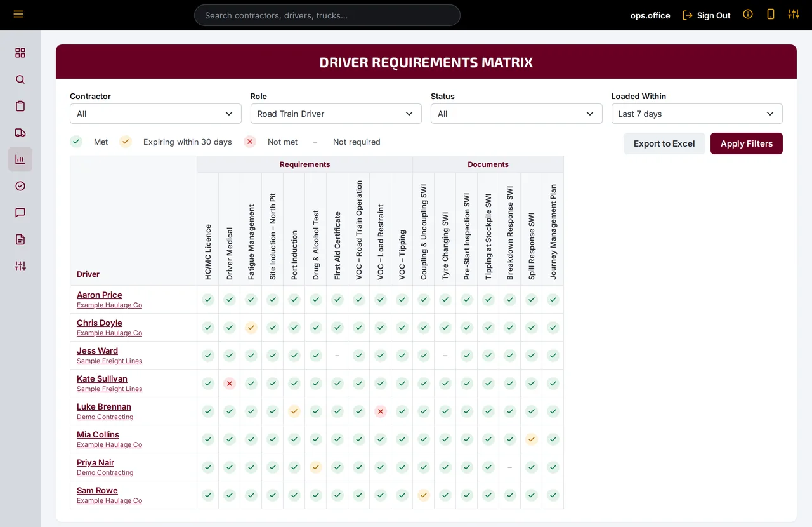Click Chris Doyle's expiring Fatigue Management icon
812x527 pixels.
[x=251, y=328]
